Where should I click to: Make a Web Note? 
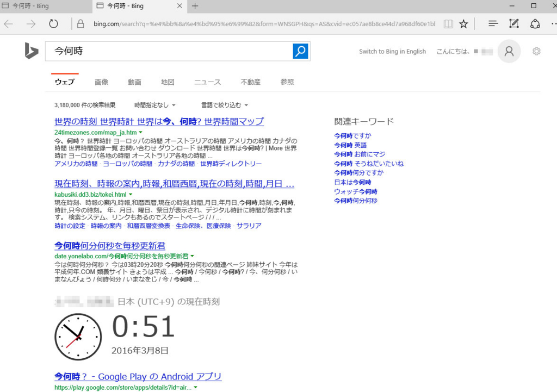click(x=513, y=24)
